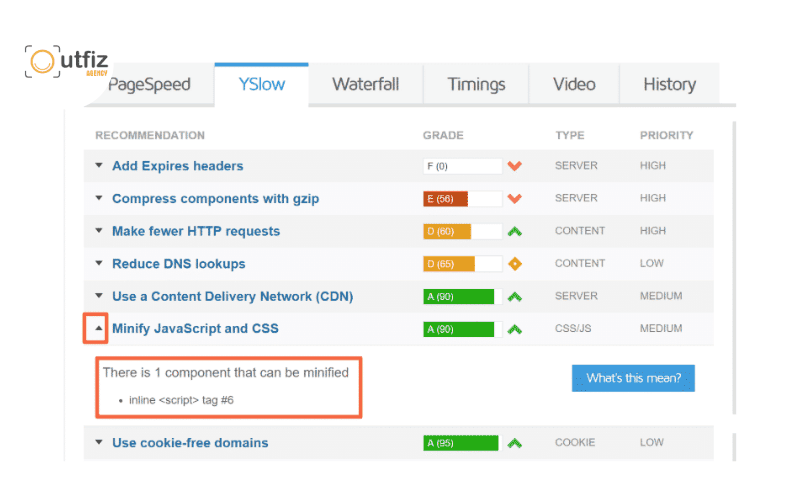Screen dimensions: 800x500
Task: Click green up arrow for cookie-free domains
Action: tap(515, 443)
